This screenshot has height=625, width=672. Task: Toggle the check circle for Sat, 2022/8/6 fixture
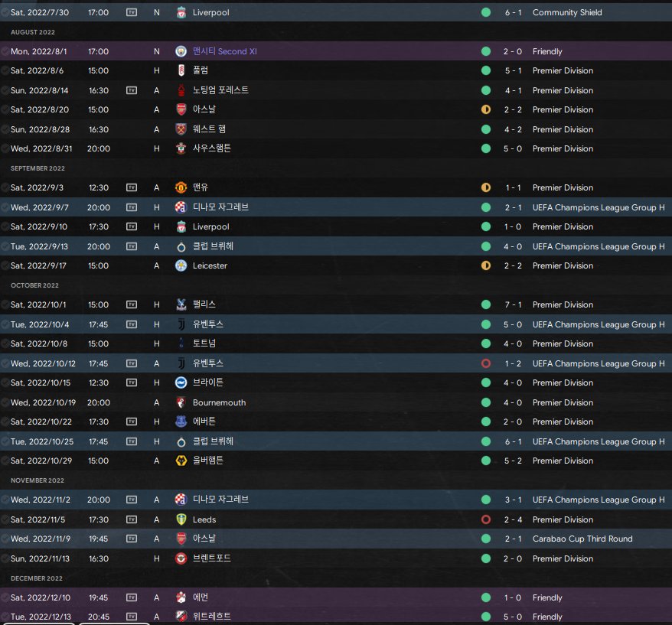coord(5,70)
